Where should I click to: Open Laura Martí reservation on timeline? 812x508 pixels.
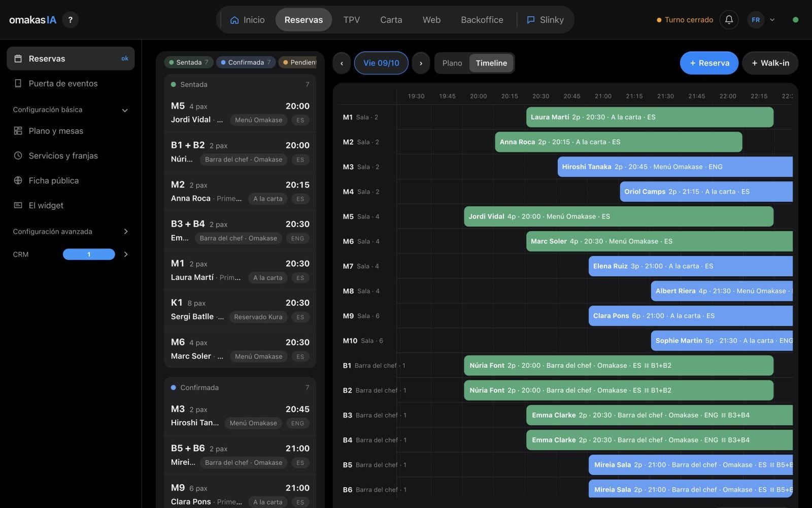(x=650, y=117)
